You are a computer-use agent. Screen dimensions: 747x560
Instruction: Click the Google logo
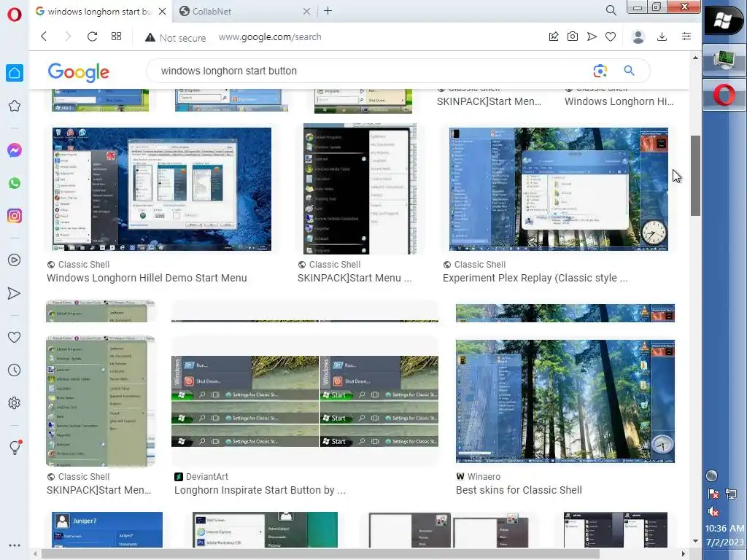[79, 72]
